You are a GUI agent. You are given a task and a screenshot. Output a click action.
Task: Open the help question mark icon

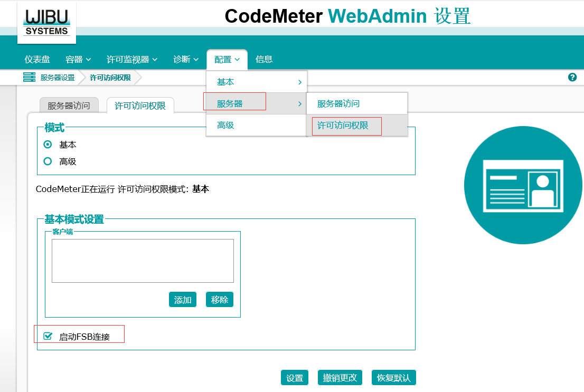(x=572, y=78)
